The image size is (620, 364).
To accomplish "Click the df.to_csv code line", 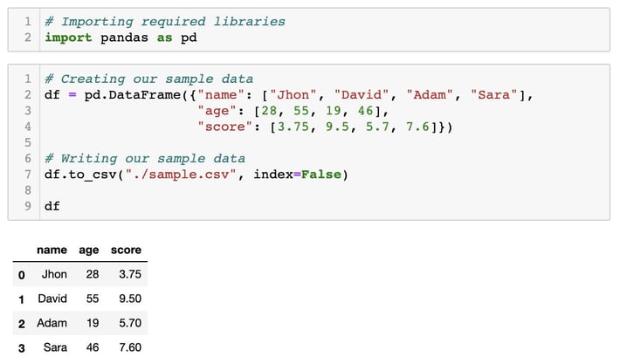I will tap(196, 175).
